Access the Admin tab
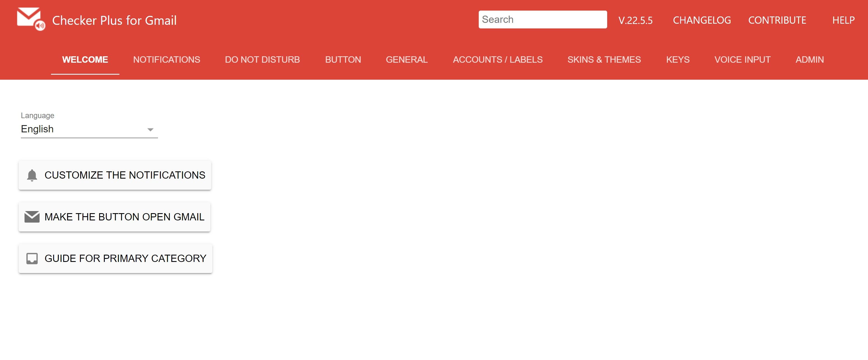 pyautogui.click(x=809, y=59)
